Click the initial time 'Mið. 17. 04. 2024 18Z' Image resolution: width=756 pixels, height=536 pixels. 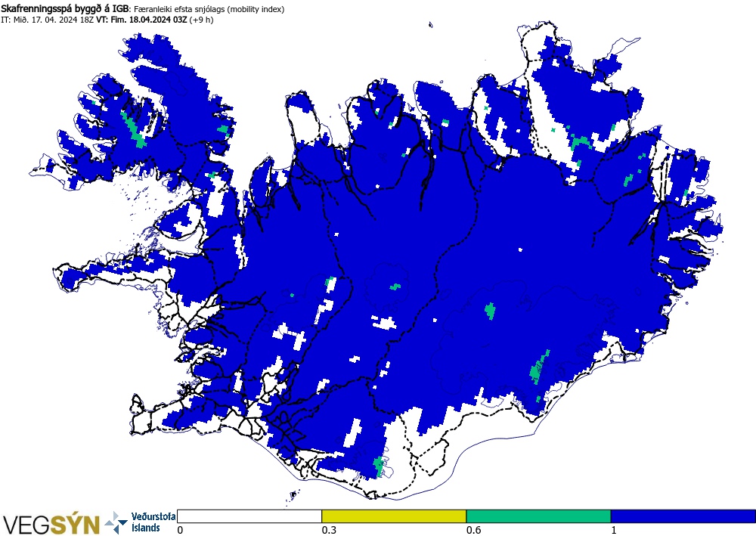pyautogui.click(x=53, y=20)
